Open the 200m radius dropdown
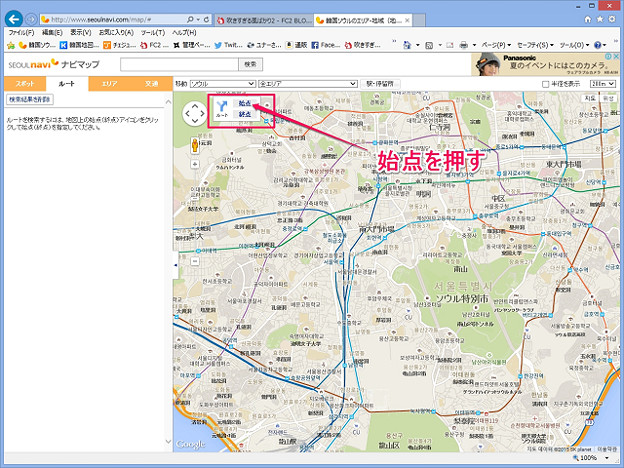 click(603, 84)
